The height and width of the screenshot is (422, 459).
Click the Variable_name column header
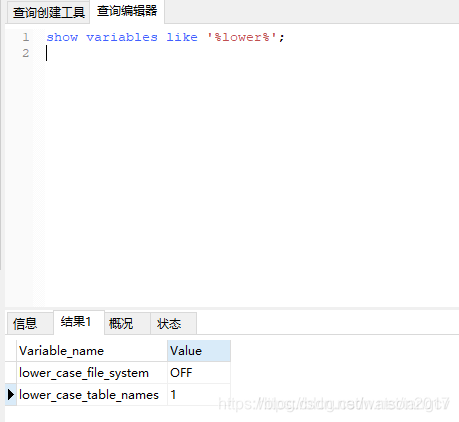[x=92, y=351]
